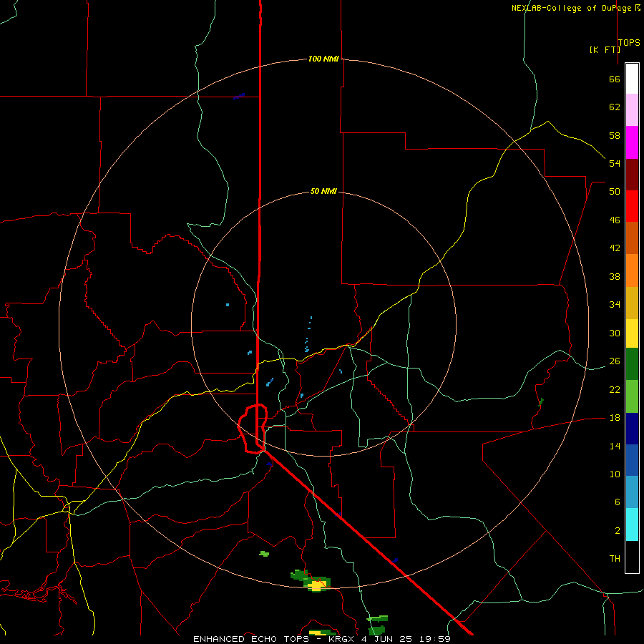Click the '10' legend value
This screenshot has width=644, height=644.
coord(615,474)
